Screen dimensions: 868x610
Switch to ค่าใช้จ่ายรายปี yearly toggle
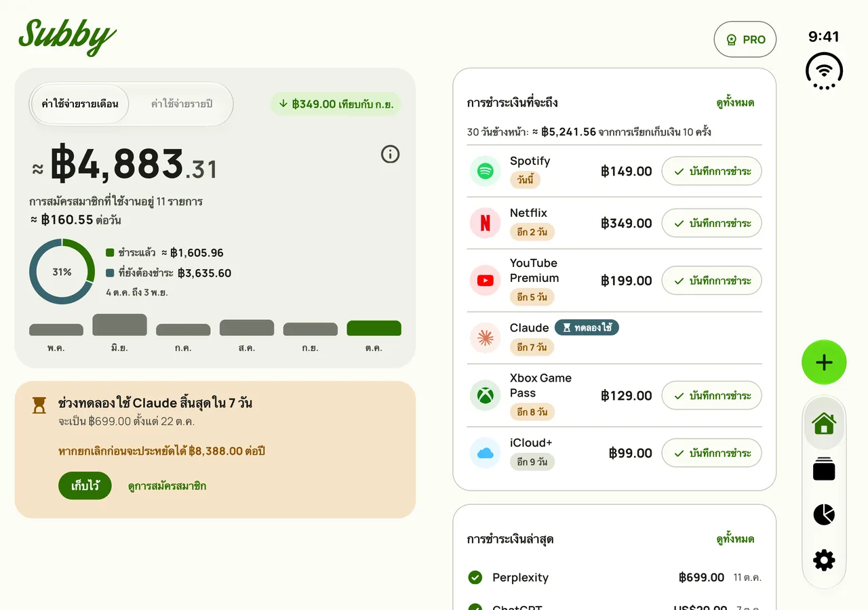[182, 104]
